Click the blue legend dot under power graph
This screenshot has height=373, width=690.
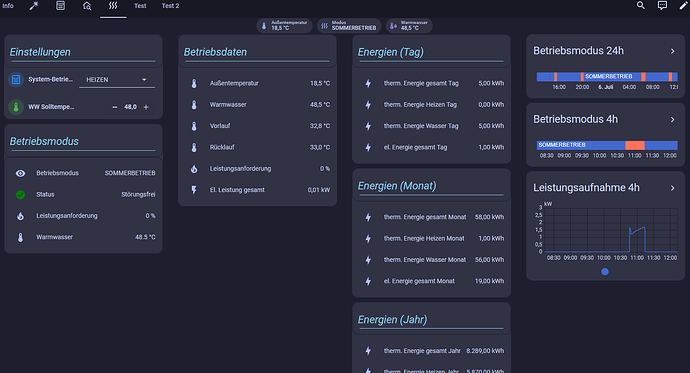click(x=605, y=272)
